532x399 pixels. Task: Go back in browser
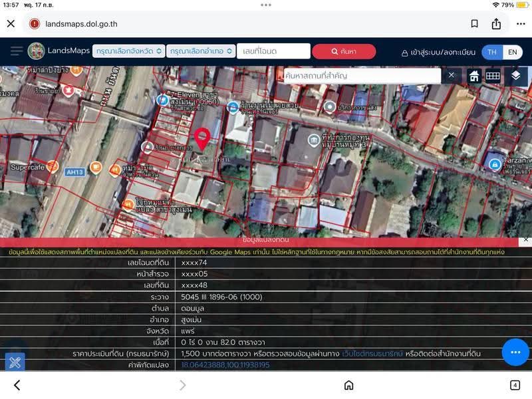17,386
